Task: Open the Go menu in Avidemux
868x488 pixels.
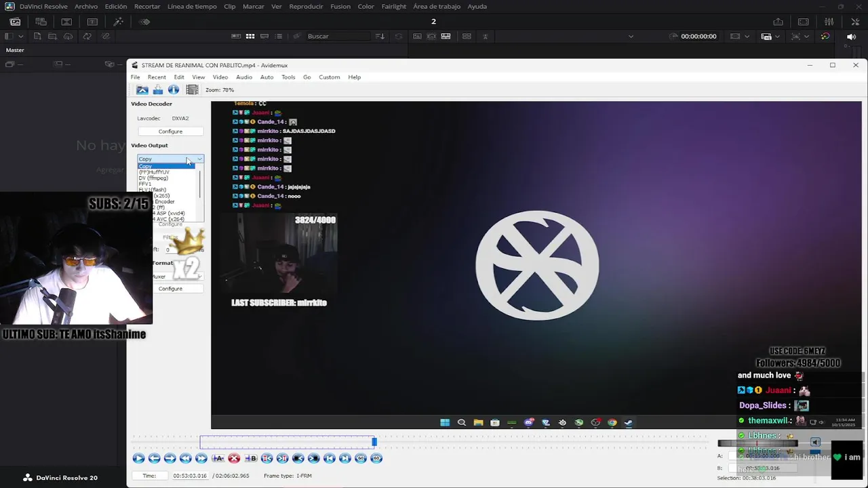Action: tap(307, 77)
